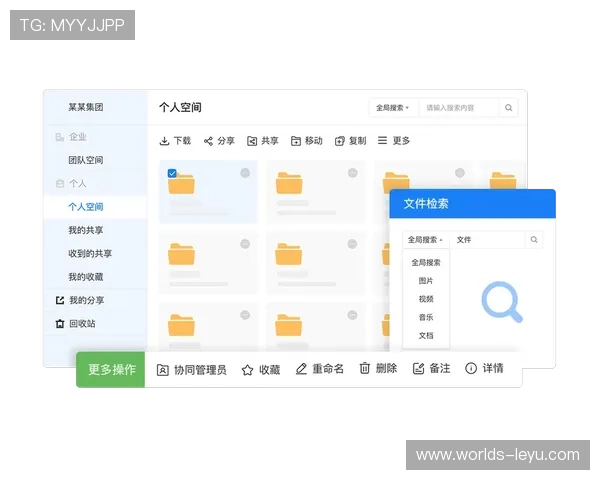Click the green 更多操作 button
600x480 pixels.
pyautogui.click(x=111, y=370)
